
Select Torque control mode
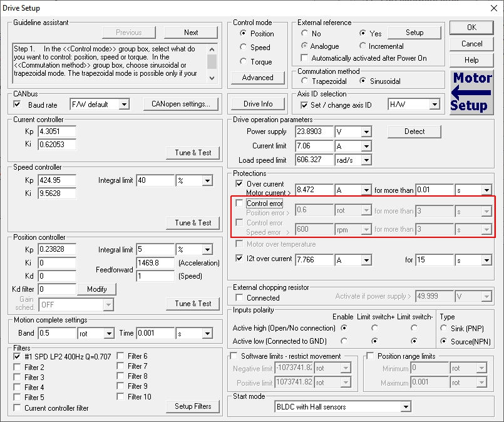click(x=244, y=61)
